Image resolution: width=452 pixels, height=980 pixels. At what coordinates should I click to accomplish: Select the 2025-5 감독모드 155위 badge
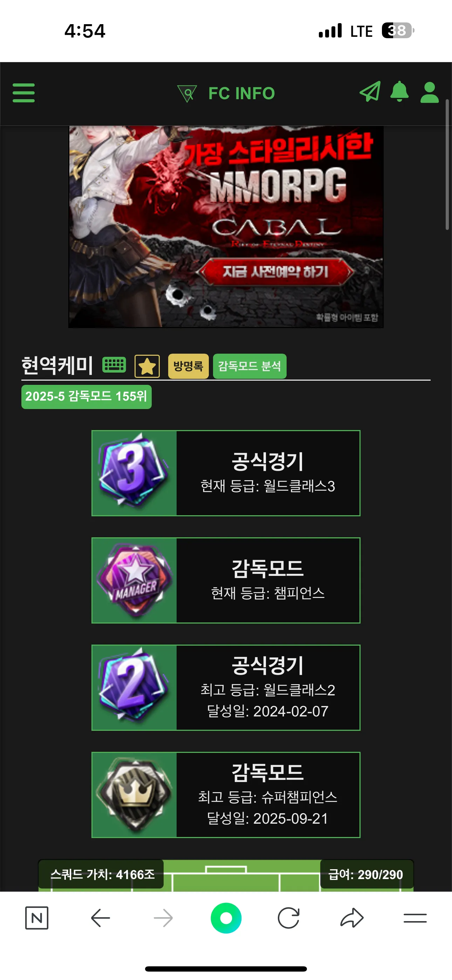(x=86, y=397)
